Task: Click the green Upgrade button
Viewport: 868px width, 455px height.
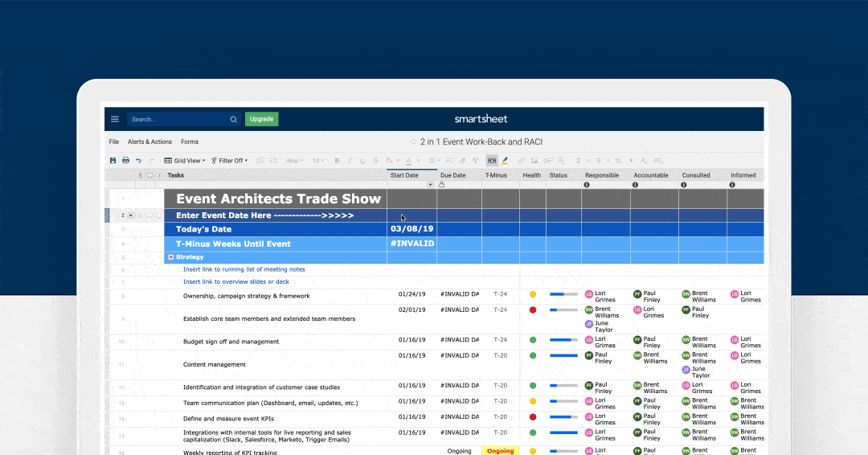Action: [261, 119]
